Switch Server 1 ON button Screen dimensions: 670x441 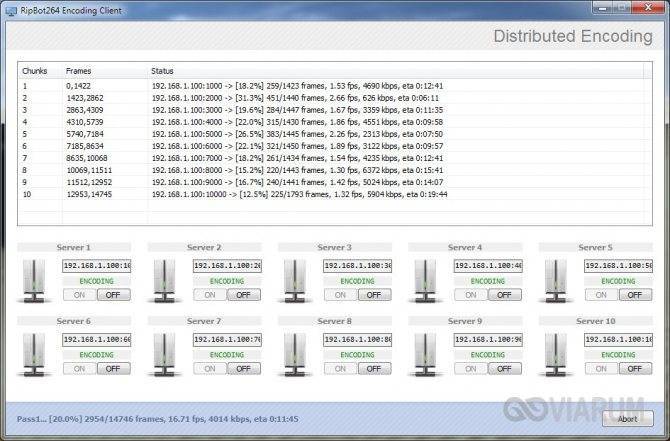pos(79,295)
